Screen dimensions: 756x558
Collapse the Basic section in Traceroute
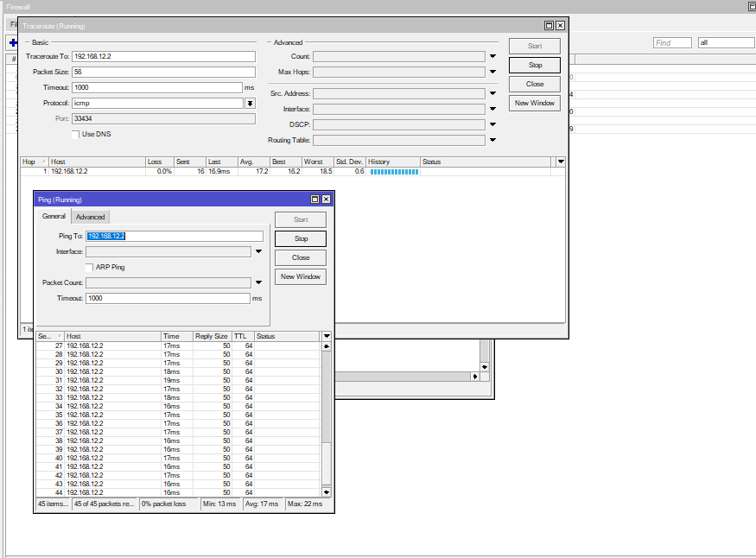[x=26, y=41]
